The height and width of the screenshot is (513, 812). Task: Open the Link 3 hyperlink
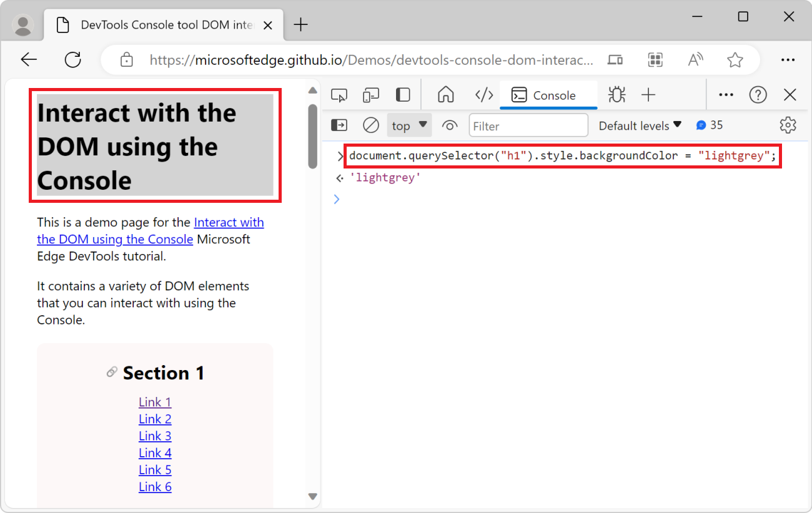pos(155,435)
